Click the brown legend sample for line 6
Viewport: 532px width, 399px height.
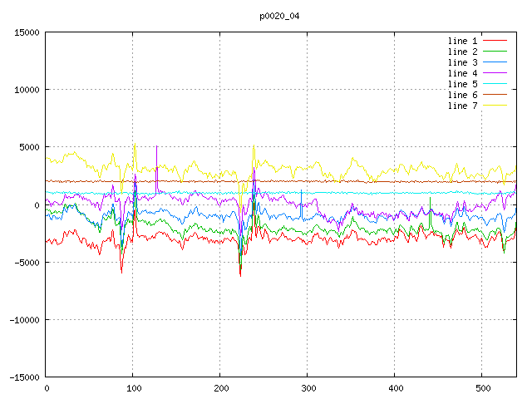[495, 94]
